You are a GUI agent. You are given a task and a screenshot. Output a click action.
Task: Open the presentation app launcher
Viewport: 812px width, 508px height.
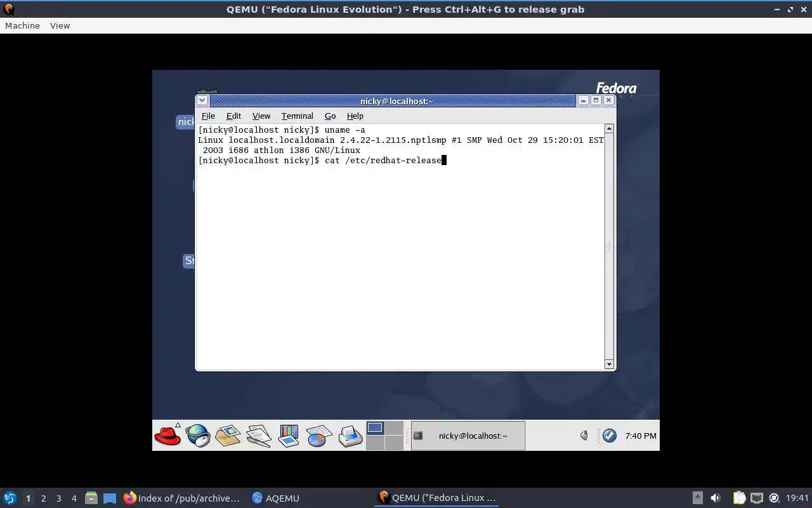[289, 436]
